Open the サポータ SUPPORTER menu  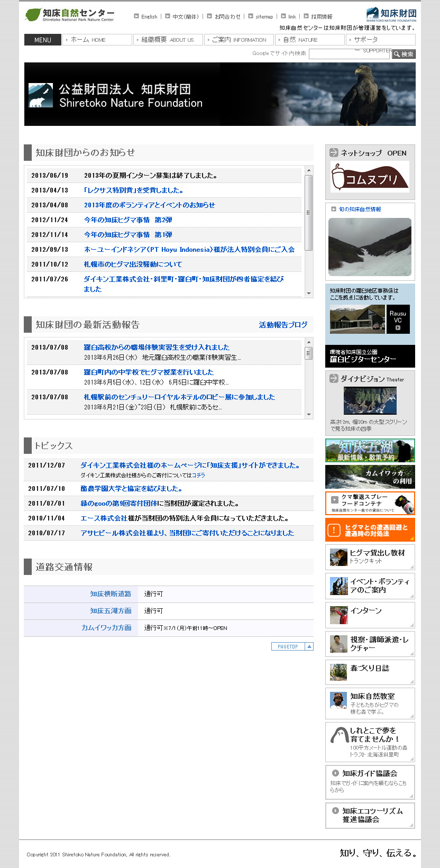click(x=381, y=40)
